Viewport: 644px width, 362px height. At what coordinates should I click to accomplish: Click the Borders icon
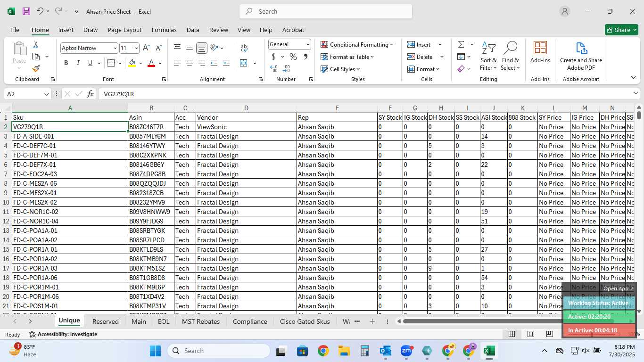[x=111, y=63]
